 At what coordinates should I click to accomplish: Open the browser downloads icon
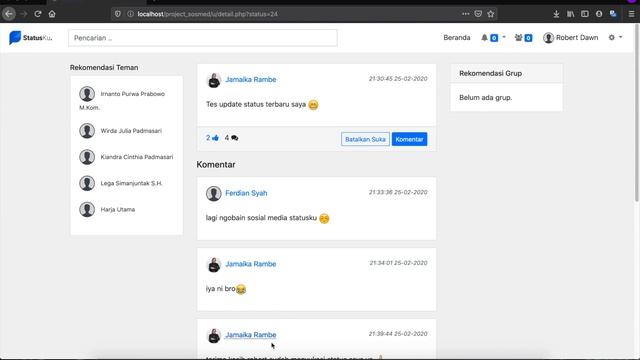[556, 14]
